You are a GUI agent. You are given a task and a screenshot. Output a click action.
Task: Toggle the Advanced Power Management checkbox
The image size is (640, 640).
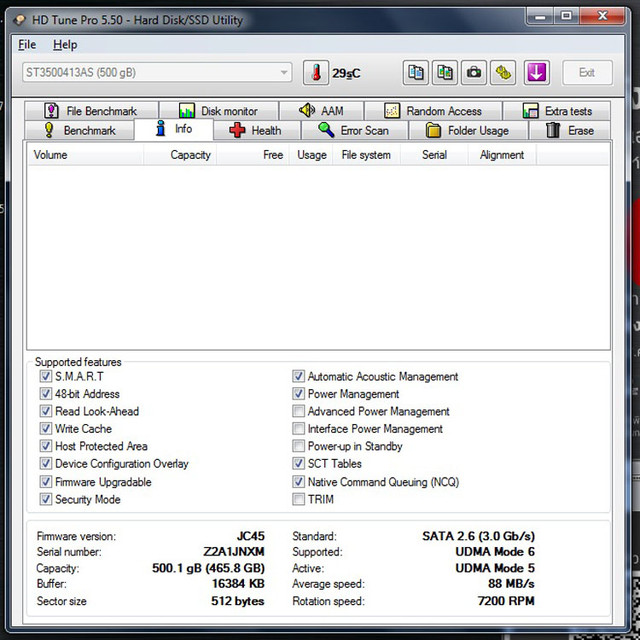click(x=298, y=411)
